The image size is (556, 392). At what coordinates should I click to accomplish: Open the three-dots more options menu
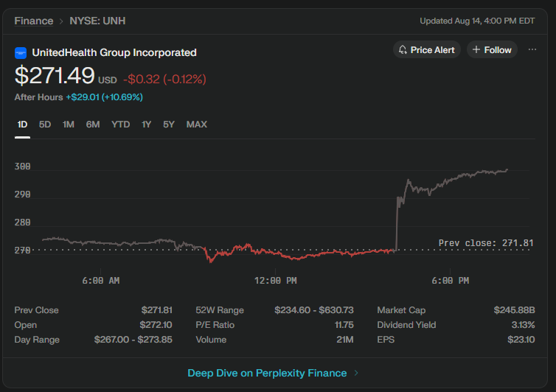click(532, 49)
